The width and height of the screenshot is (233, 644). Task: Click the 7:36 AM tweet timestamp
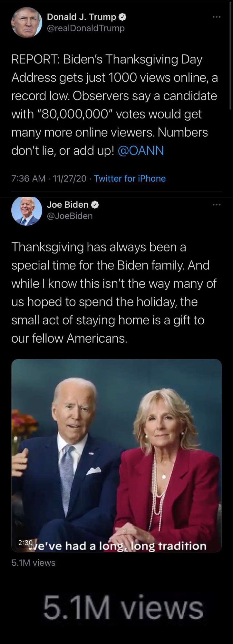tap(28, 179)
